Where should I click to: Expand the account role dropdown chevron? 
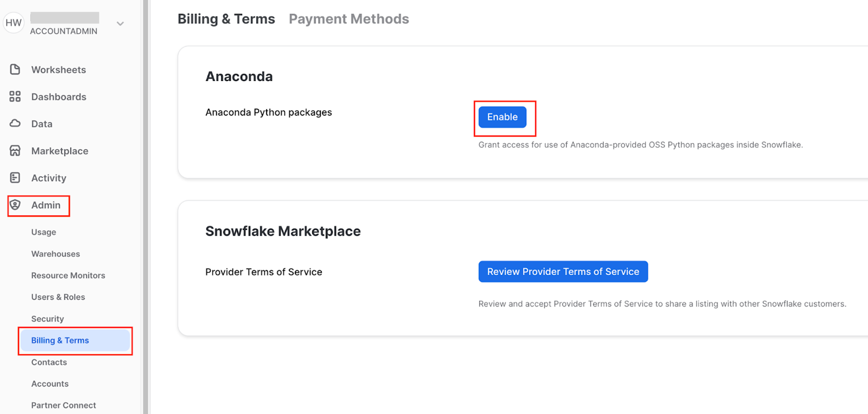[120, 23]
